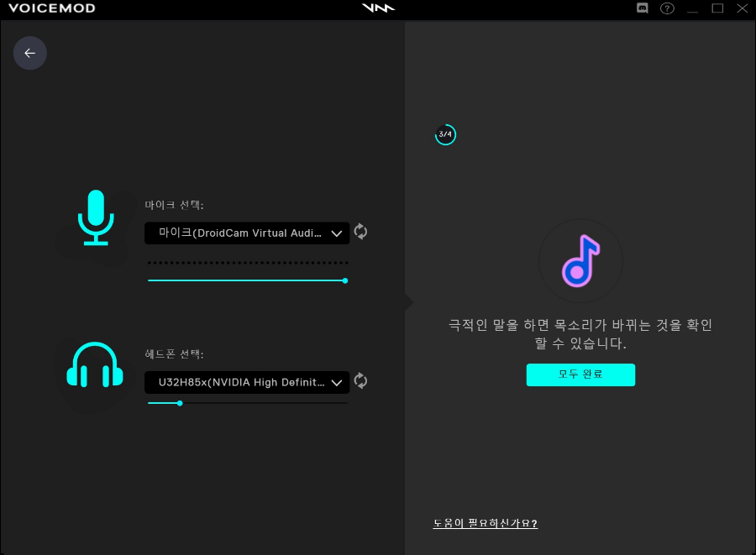756x555 pixels.
Task: Click the pink music note icon
Action: (x=581, y=261)
